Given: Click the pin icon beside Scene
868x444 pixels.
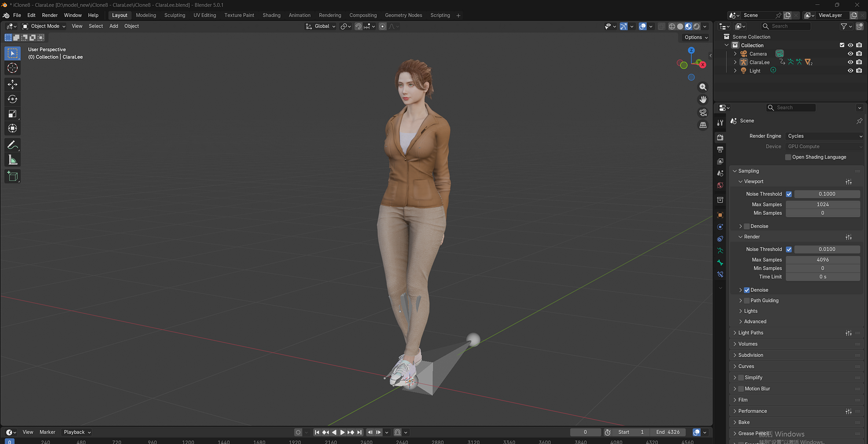Looking at the screenshot, I should tap(859, 121).
